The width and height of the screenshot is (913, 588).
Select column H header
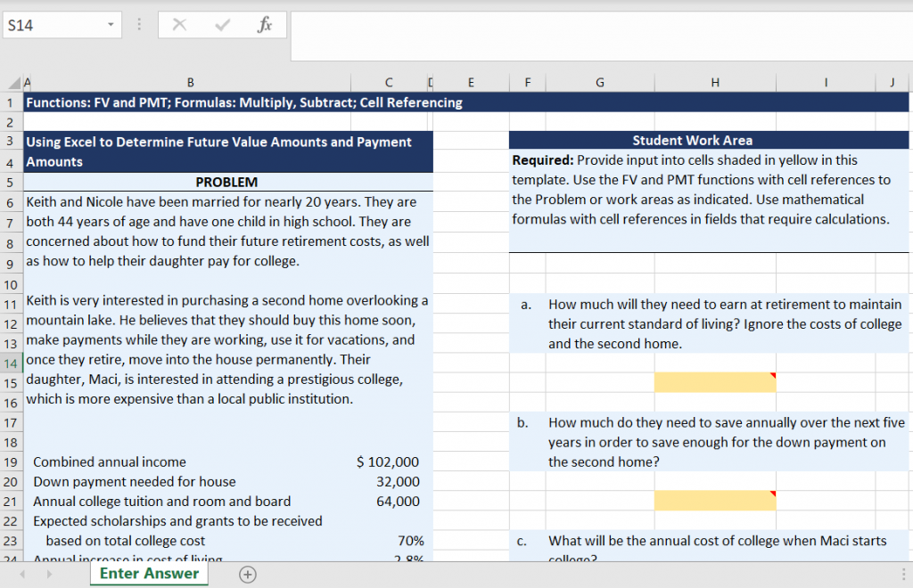[714, 83]
